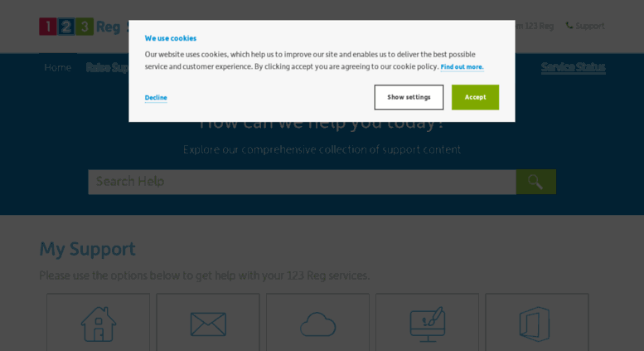Follow the Find out more link
Viewport: 644px width, 351px height.
pos(462,66)
